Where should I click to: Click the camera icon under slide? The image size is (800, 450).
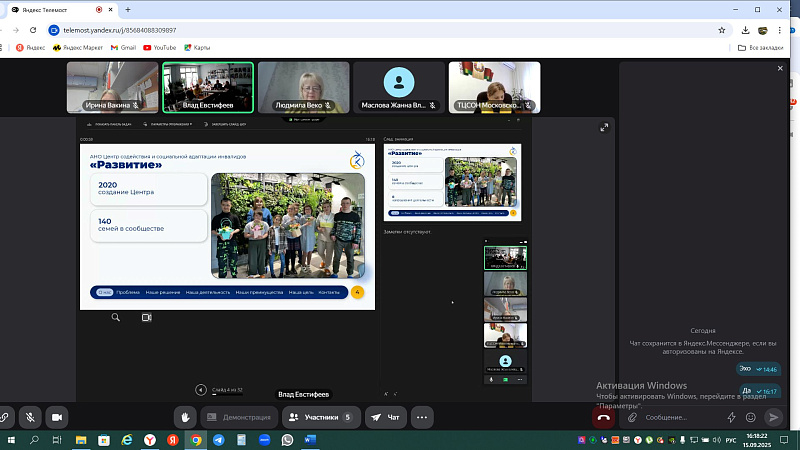click(146, 317)
